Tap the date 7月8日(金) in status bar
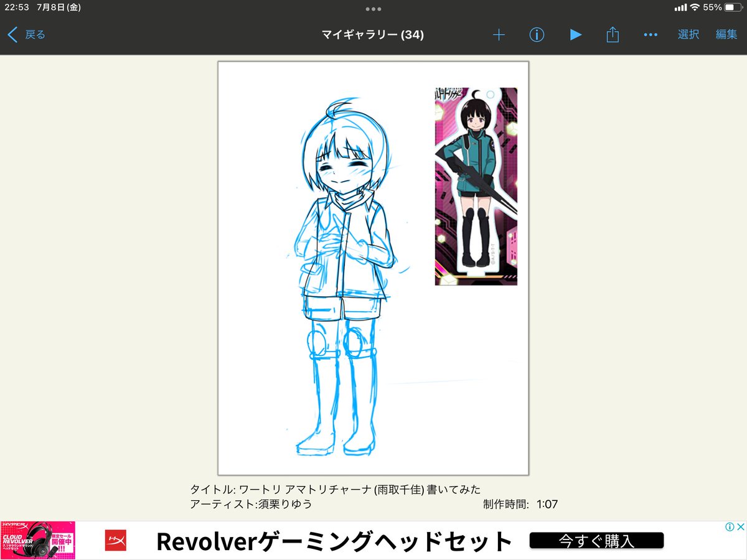This screenshot has width=747, height=560. click(x=60, y=7)
